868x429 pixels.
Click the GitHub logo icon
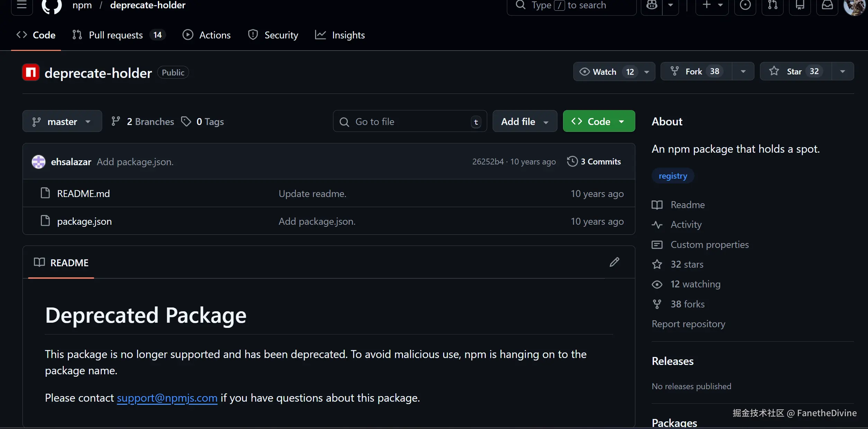click(x=52, y=6)
